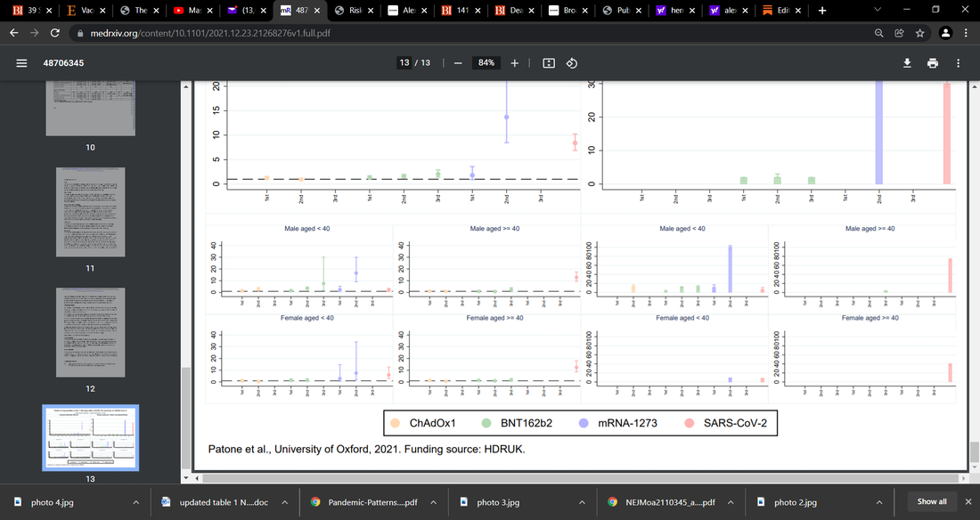The width and height of the screenshot is (980, 520).
Task: Open page 11 thumbnail
Action: click(91, 212)
